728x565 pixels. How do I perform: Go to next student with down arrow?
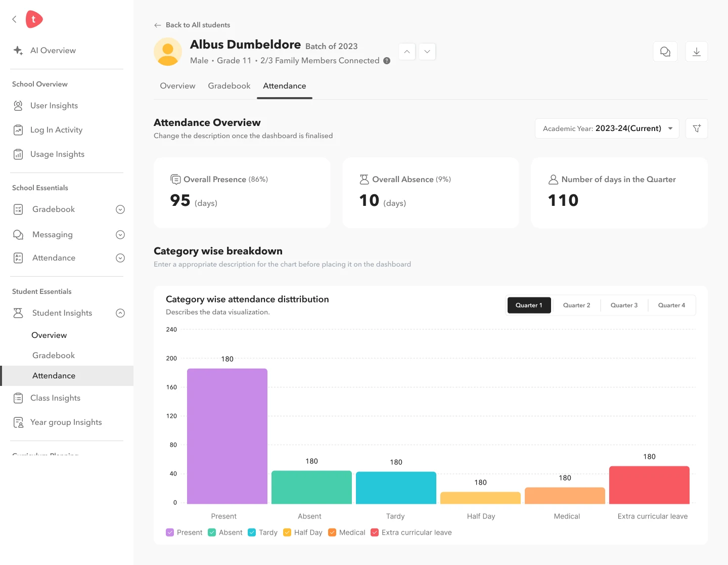pos(427,52)
